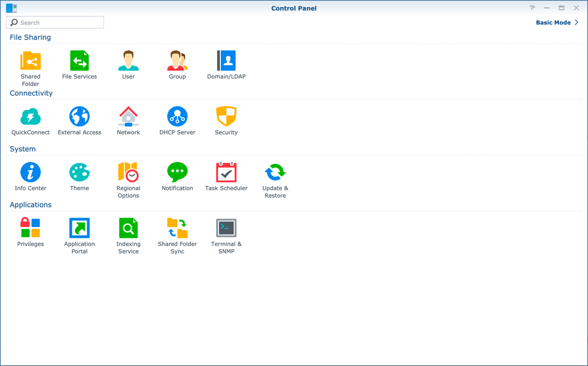Open the Notification settings
588x366 pixels.
point(177,173)
